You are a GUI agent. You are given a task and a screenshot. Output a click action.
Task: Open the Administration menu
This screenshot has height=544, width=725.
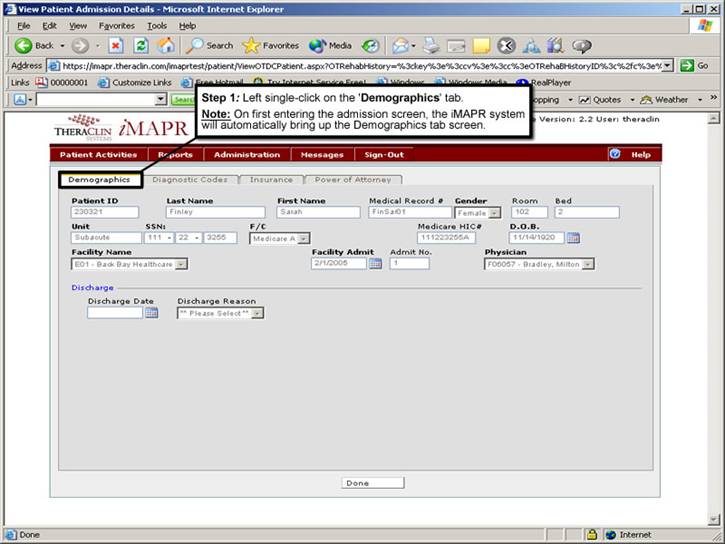pos(247,155)
